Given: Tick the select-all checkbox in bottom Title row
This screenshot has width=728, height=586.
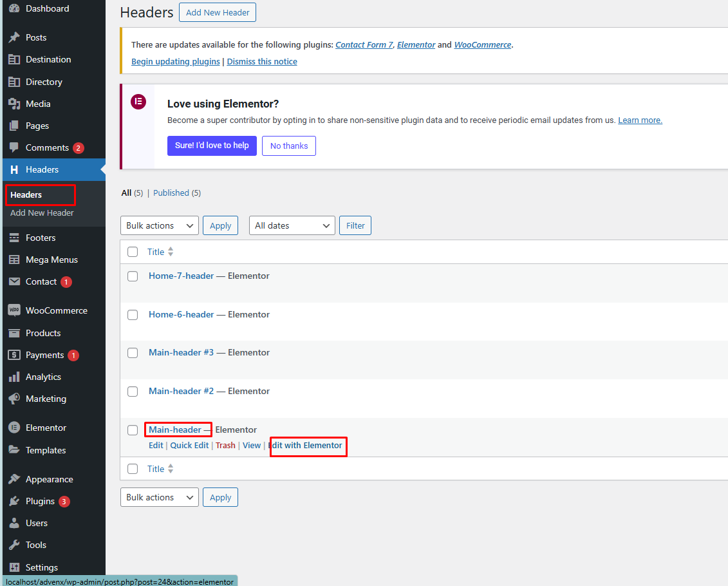Looking at the screenshot, I should click(x=133, y=469).
